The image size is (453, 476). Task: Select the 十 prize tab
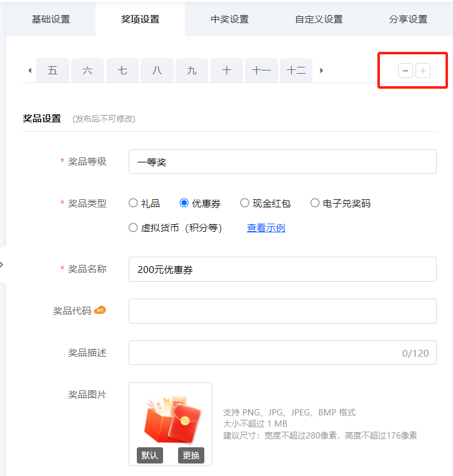coord(226,71)
